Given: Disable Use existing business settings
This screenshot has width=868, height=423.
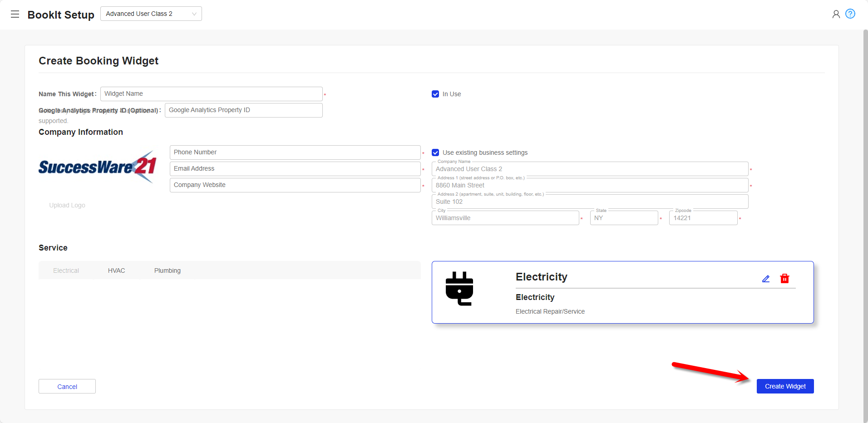Looking at the screenshot, I should tap(435, 152).
